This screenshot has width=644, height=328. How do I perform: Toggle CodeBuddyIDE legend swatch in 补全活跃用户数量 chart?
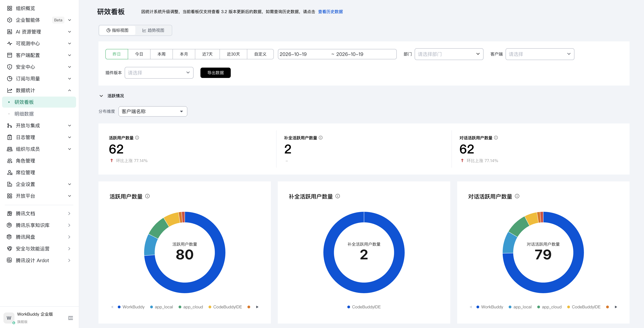[349, 307]
